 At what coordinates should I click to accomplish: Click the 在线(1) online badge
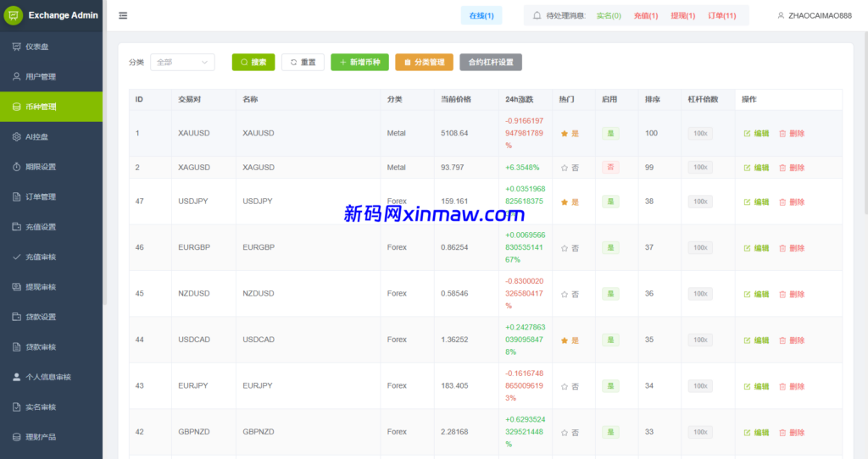click(481, 15)
